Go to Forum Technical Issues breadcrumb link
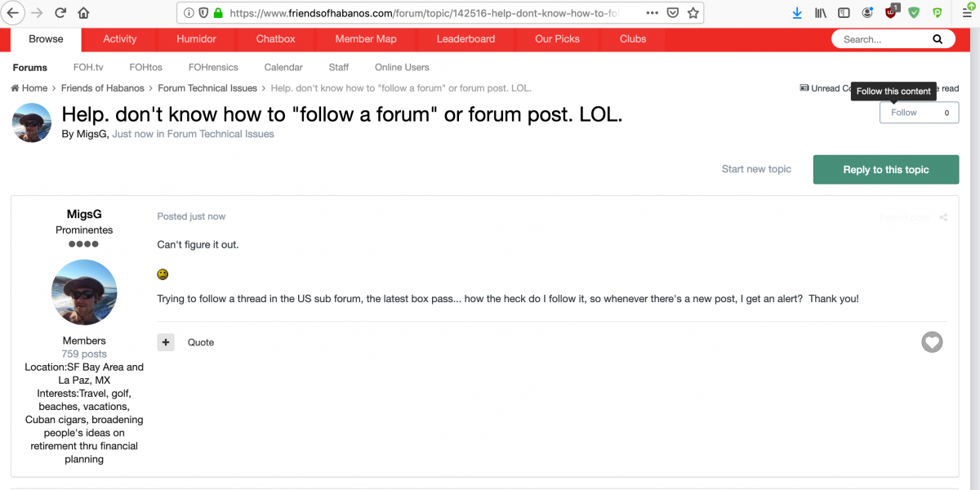The width and height of the screenshot is (980, 490). click(x=207, y=88)
